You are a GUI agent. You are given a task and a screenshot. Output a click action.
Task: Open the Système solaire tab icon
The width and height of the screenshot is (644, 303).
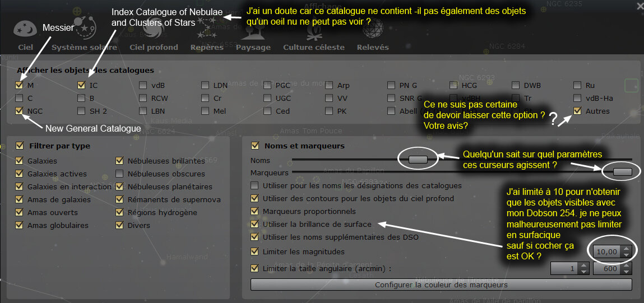(x=84, y=28)
